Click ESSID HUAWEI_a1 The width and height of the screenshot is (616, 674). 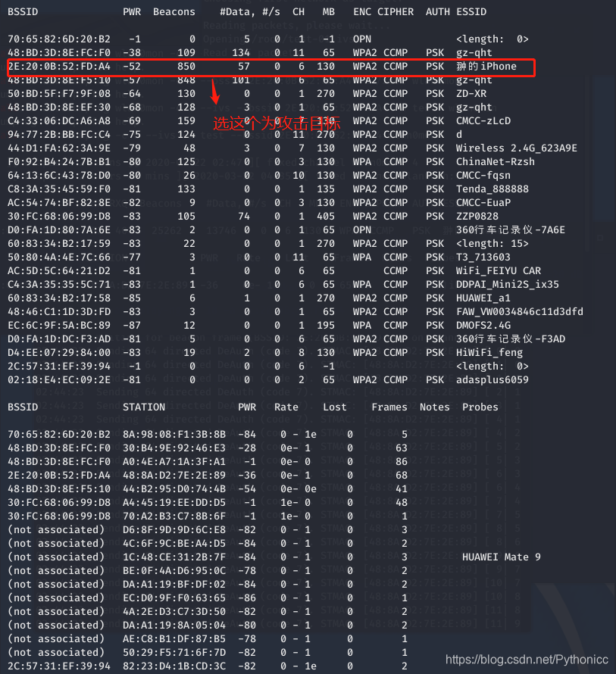click(x=483, y=298)
